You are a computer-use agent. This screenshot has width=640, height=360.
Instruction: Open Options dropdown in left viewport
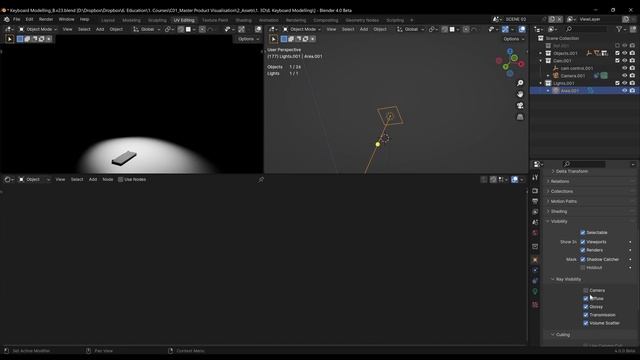248,39
